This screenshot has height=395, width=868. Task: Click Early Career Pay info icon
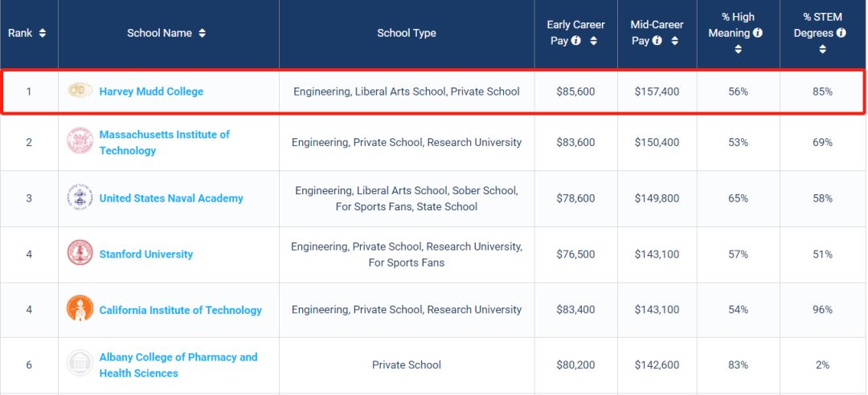[x=575, y=40]
